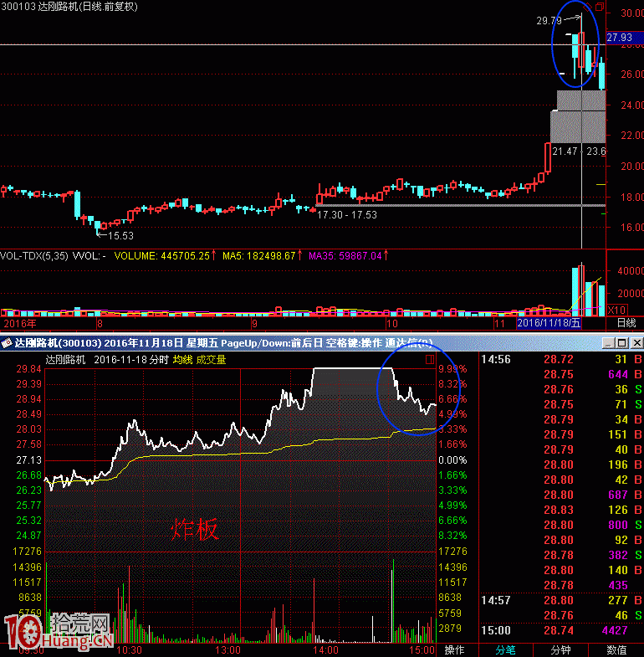Click the 15.53 low price annotation
This screenshot has width=644, height=657.
click(120, 236)
